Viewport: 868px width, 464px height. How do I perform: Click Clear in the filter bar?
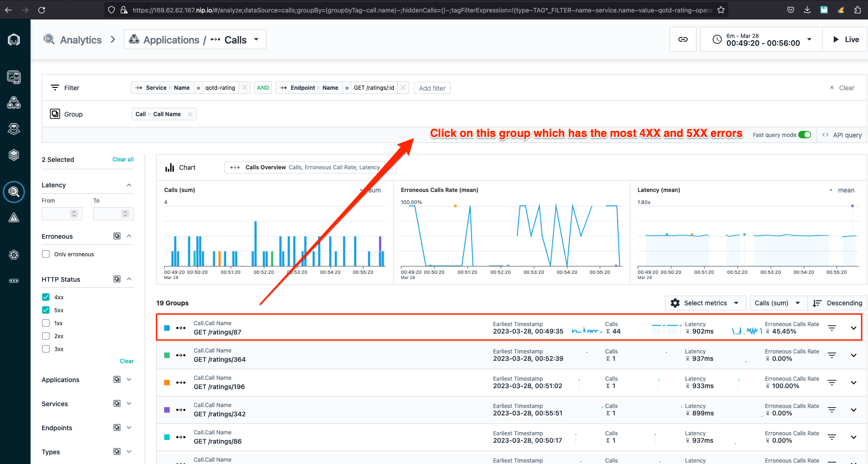coord(842,88)
